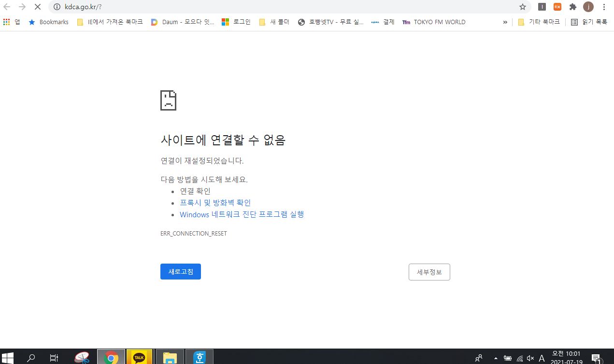614x364 pixels.
Task: Open KakaoTalk from the taskbar
Action: pyautogui.click(x=139, y=357)
